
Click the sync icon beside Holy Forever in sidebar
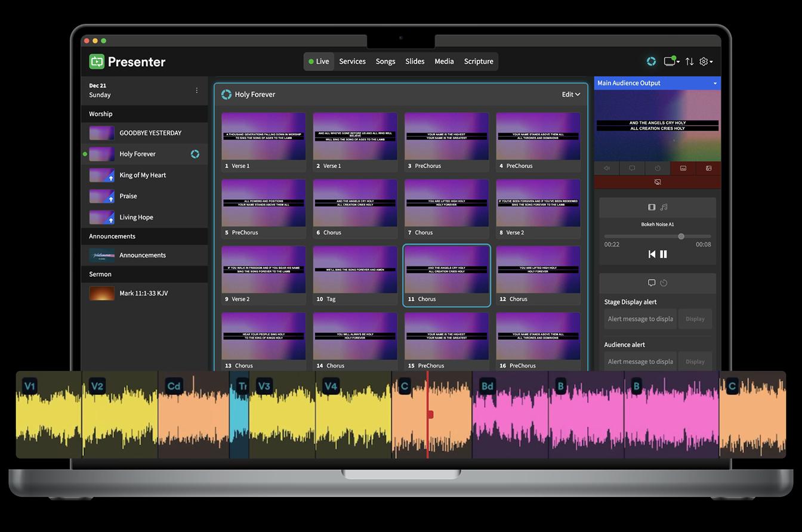click(x=195, y=154)
